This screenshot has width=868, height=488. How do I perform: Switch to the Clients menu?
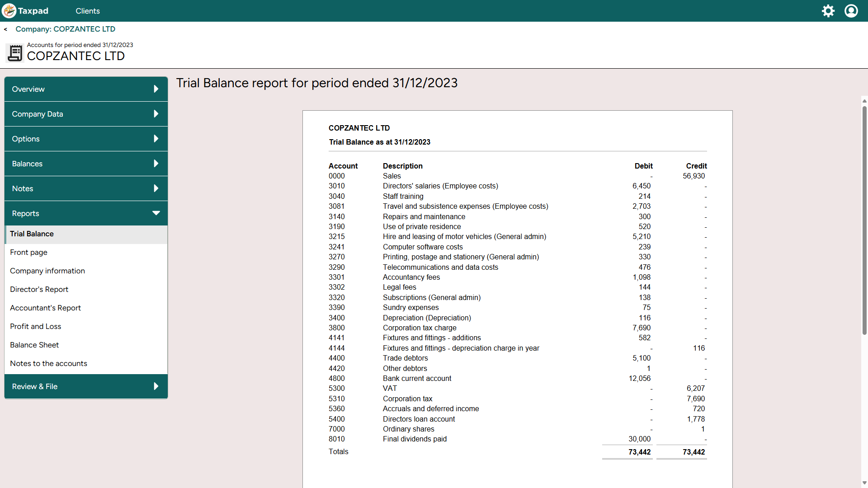[87, 10]
